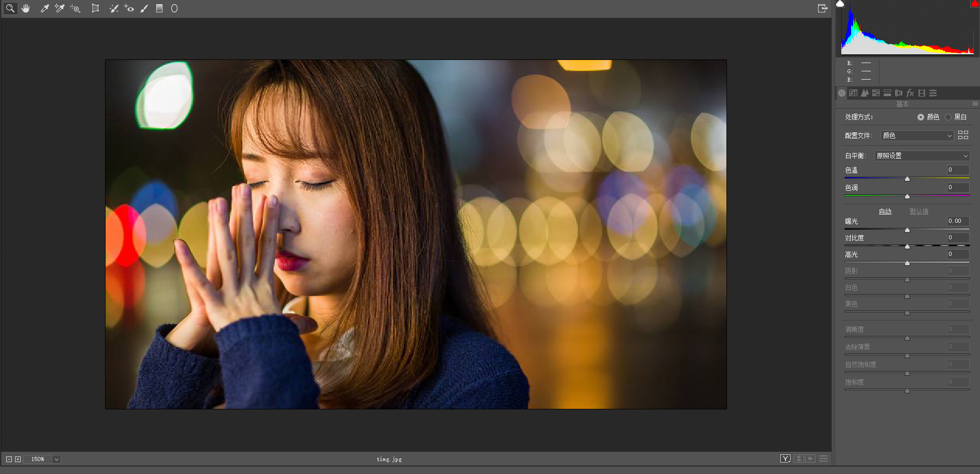Click the 色温 temperature slider handle

pyautogui.click(x=907, y=179)
